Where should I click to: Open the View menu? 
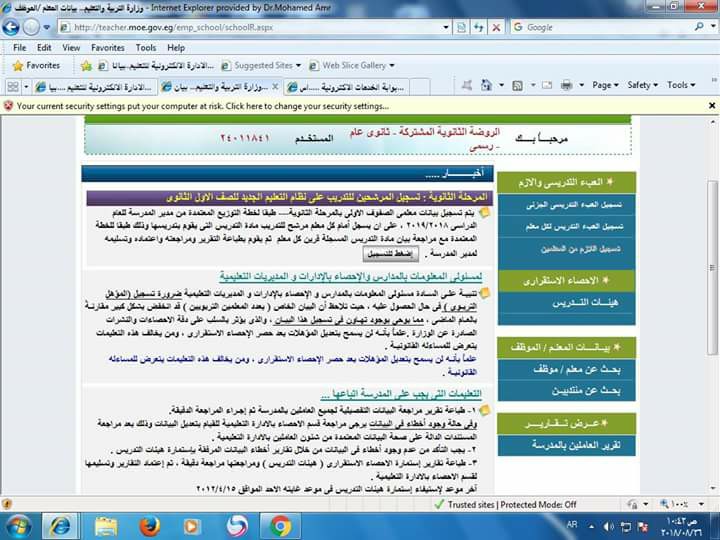[x=71, y=47]
